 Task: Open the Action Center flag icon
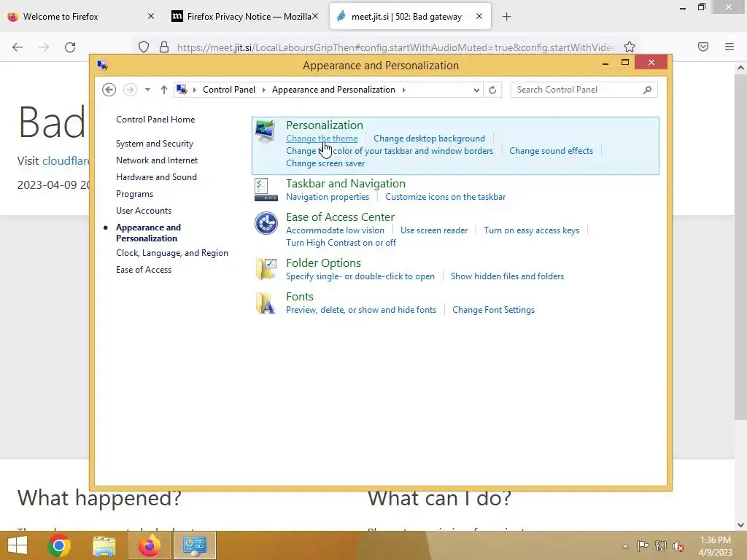[643, 545]
